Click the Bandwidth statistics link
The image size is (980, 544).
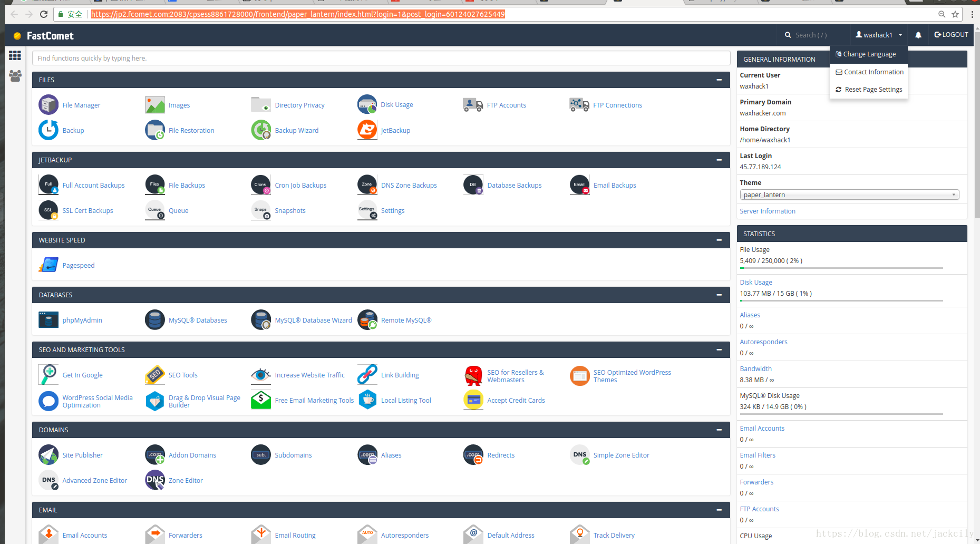point(755,368)
